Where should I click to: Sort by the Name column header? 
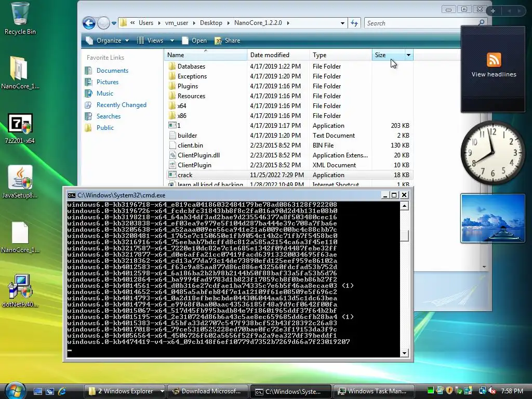pyautogui.click(x=206, y=55)
